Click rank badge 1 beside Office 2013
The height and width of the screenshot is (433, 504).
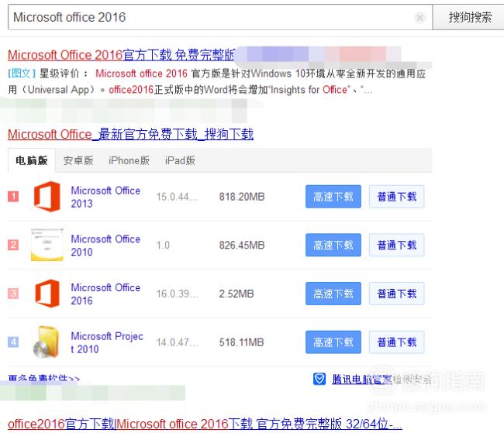point(13,196)
